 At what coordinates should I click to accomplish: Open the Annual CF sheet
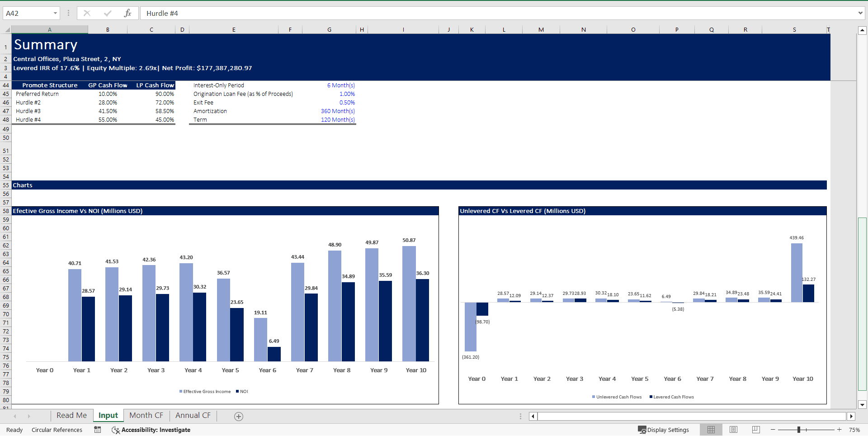click(193, 415)
